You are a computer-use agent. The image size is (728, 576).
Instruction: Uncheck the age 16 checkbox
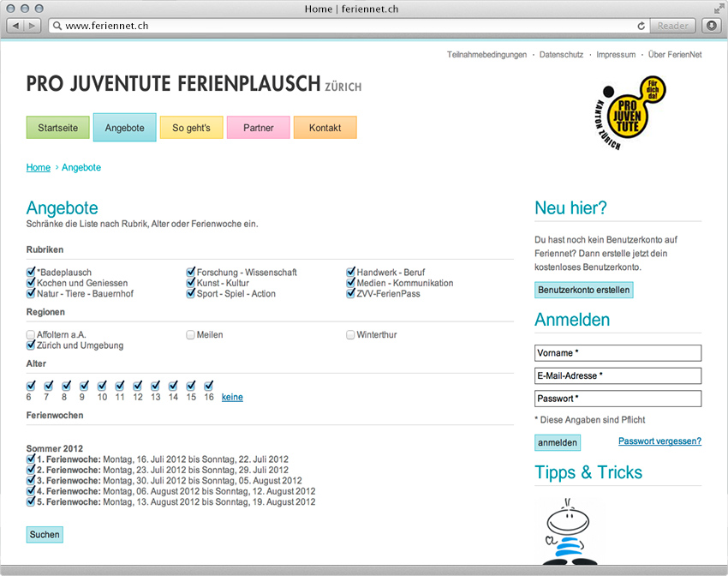click(x=208, y=386)
